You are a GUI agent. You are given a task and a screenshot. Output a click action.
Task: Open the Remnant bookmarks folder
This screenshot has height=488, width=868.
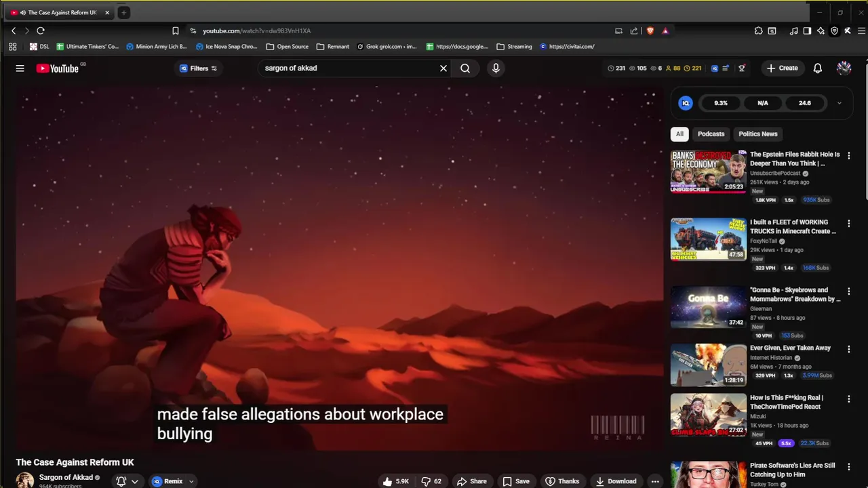333,47
